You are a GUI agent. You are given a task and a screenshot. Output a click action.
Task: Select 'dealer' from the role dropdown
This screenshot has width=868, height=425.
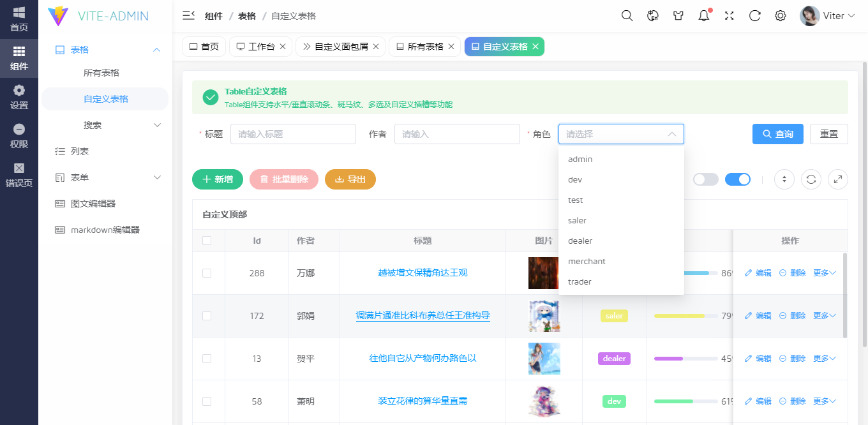pyautogui.click(x=579, y=241)
